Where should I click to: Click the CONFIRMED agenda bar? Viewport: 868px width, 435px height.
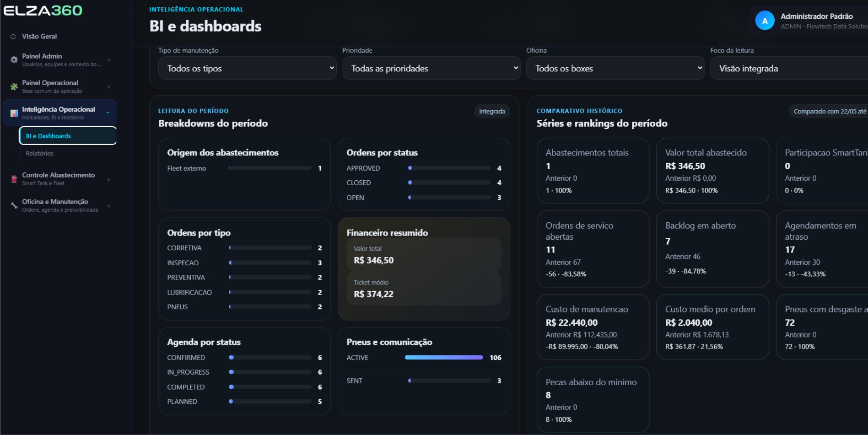(270, 357)
